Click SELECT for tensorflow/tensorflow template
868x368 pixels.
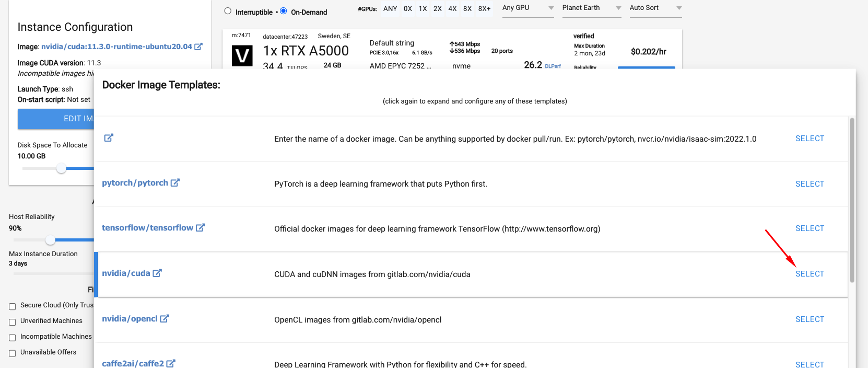(x=810, y=228)
